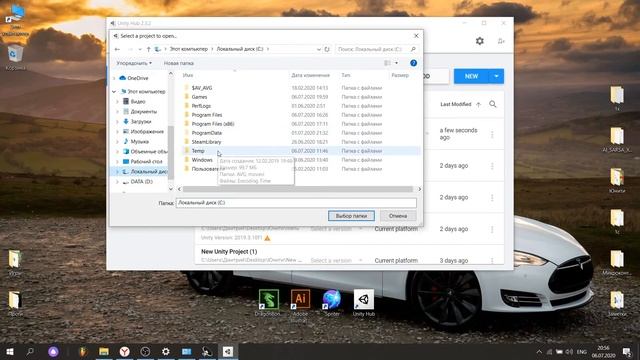The image size is (640, 360).
Task: Select Изображения in navigation pane
Action: tap(147, 131)
